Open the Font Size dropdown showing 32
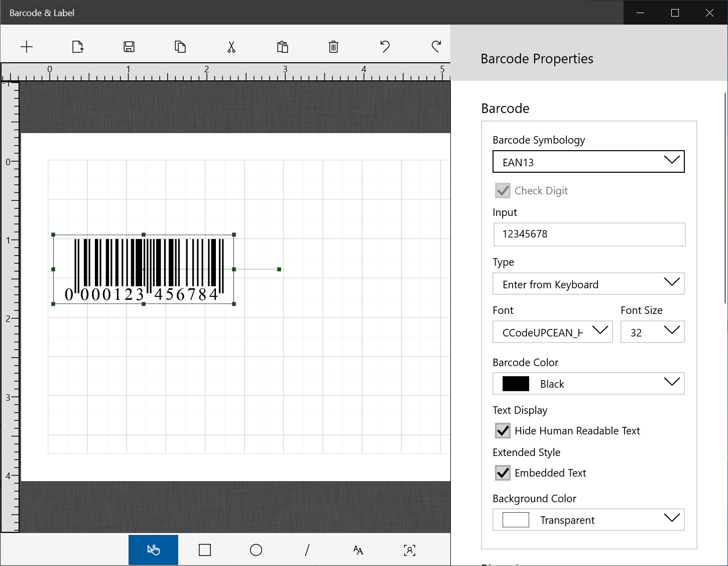The image size is (728, 566). [653, 332]
